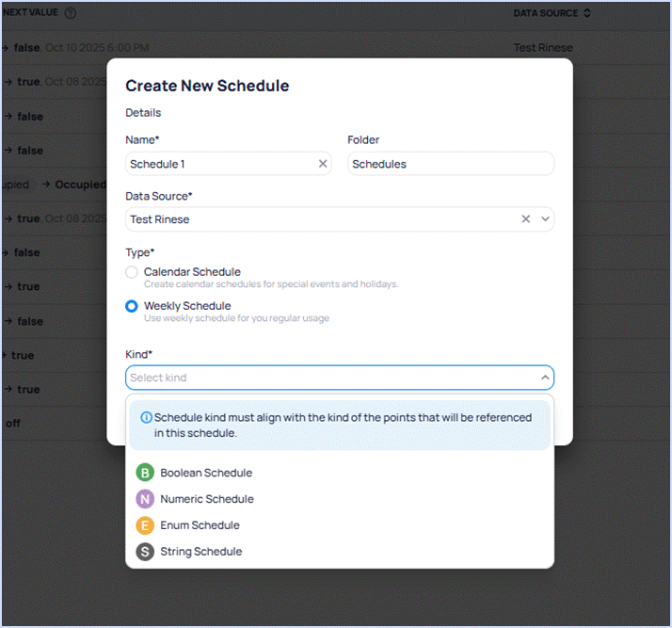Collapse the Kind dropdown using its chevron
672x628 pixels.
(544, 378)
